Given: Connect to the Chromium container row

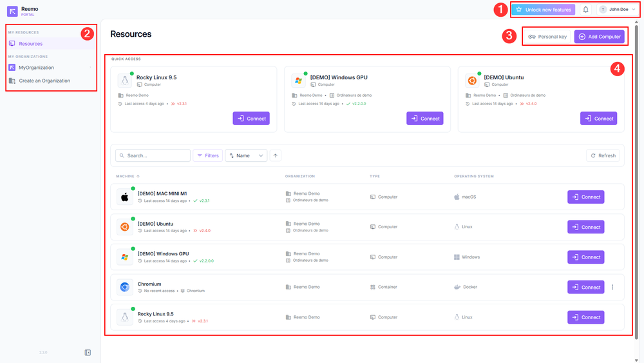Looking at the screenshot, I should click(585, 287).
